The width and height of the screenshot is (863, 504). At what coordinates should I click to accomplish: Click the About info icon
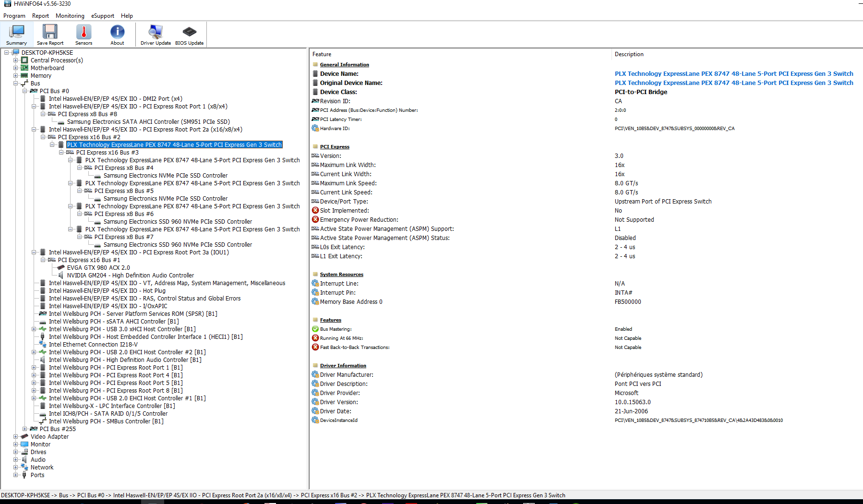click(117, 32)
